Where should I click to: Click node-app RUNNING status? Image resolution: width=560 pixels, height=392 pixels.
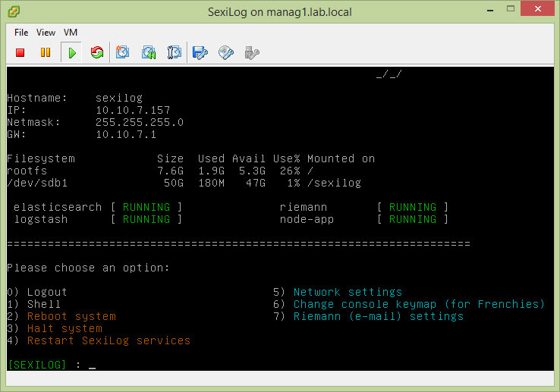click(413, 219)
